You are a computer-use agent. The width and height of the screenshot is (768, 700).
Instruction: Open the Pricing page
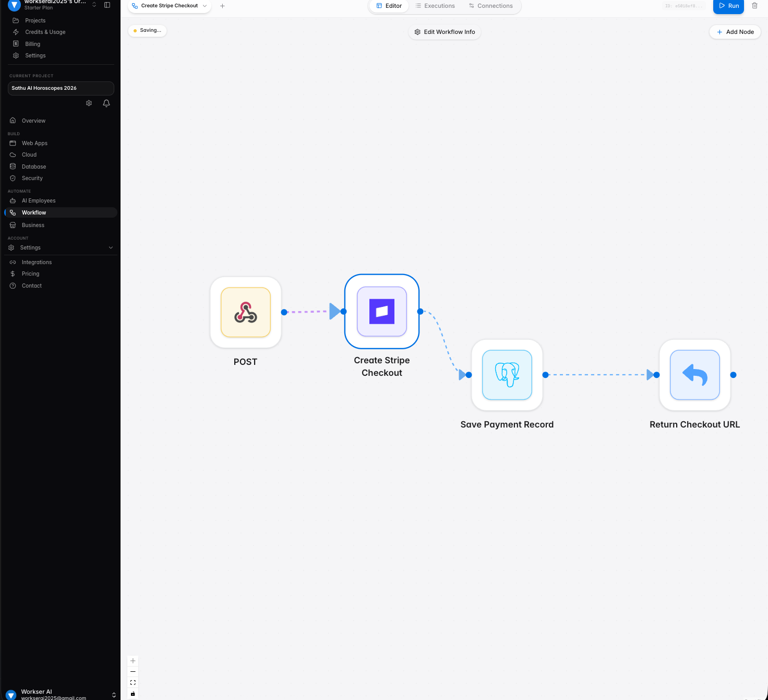coord(30,274)
